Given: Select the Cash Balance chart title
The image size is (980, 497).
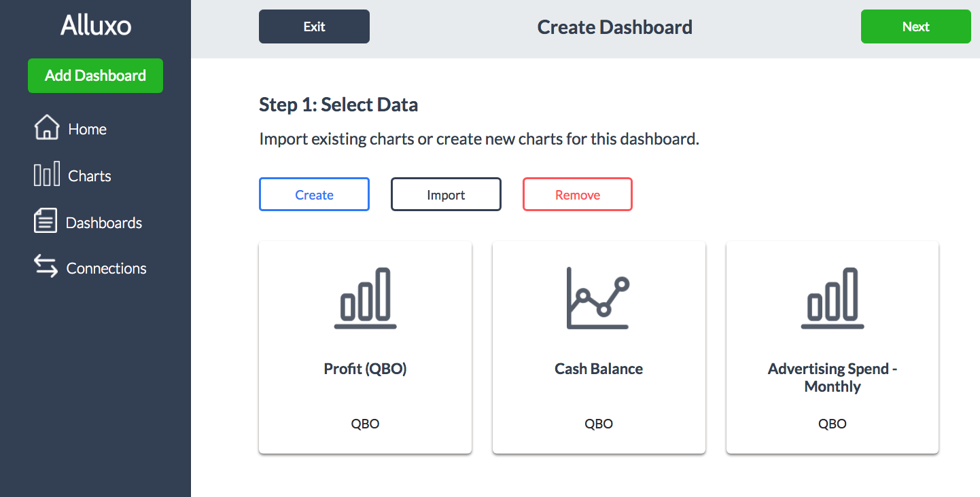Looking at the screenshot, I should click(599, 369).
